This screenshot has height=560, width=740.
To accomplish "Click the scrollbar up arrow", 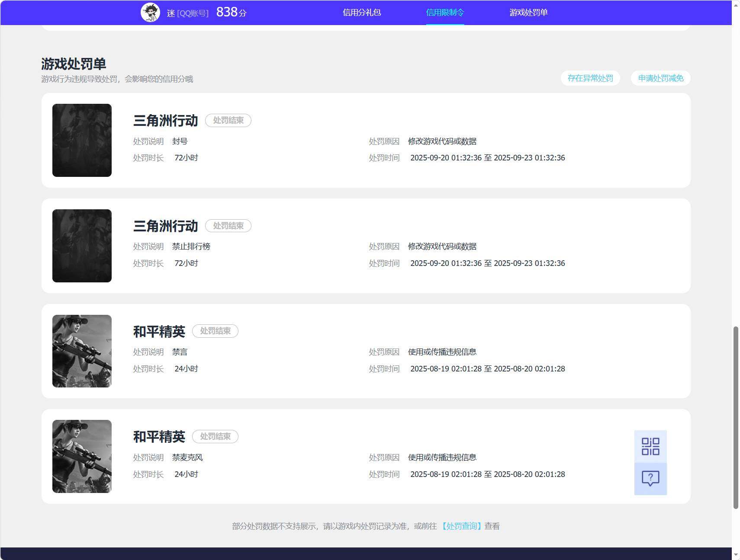I will (736, 4).
